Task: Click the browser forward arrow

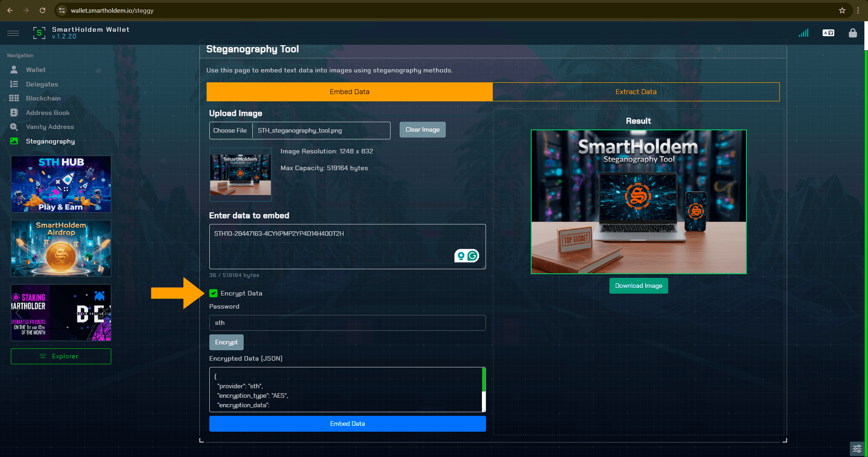Action: [26, 10]
